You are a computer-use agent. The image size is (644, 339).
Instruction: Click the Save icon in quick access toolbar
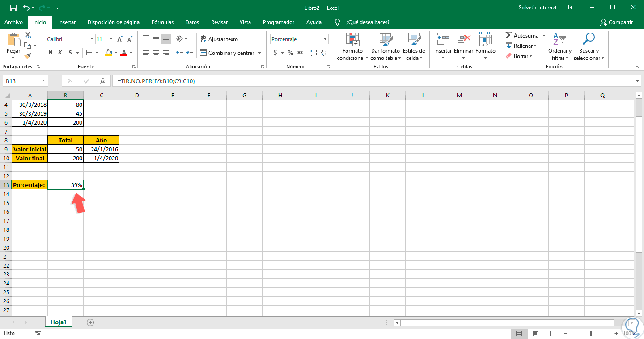click(x=13, y=8)
